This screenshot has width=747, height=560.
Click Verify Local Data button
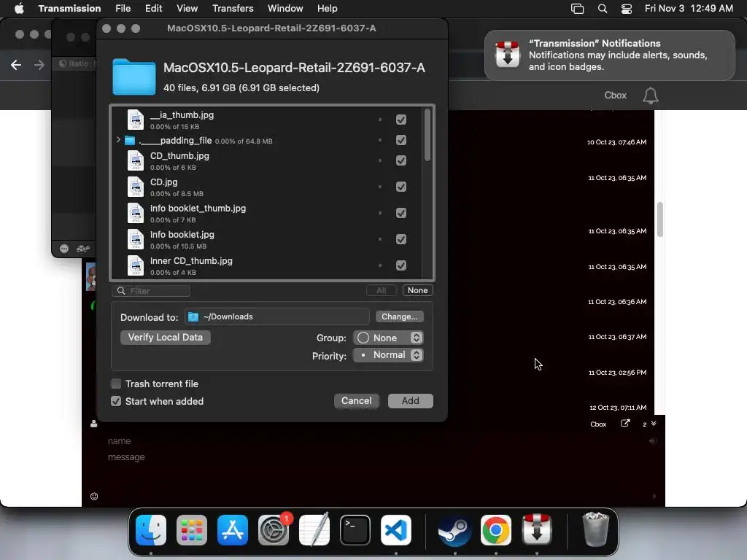click(166, 337)
